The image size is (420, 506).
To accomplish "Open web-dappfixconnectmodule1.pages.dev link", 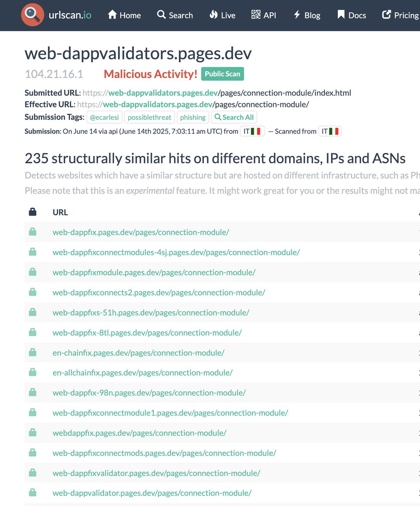I will coord(170,413).
